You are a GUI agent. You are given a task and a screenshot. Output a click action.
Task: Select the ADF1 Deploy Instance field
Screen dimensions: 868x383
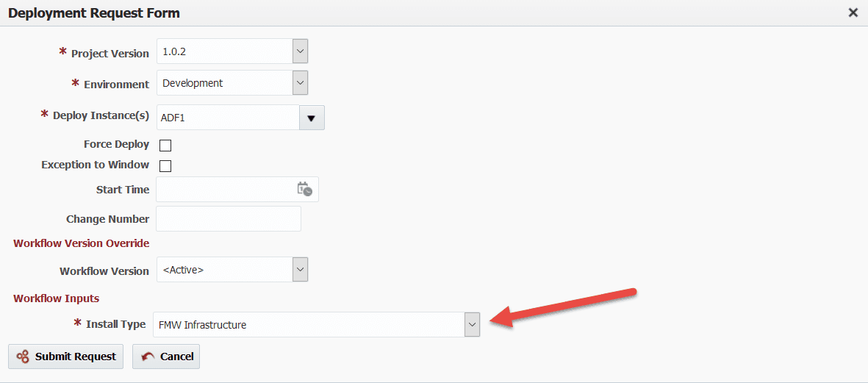[228, 118]
